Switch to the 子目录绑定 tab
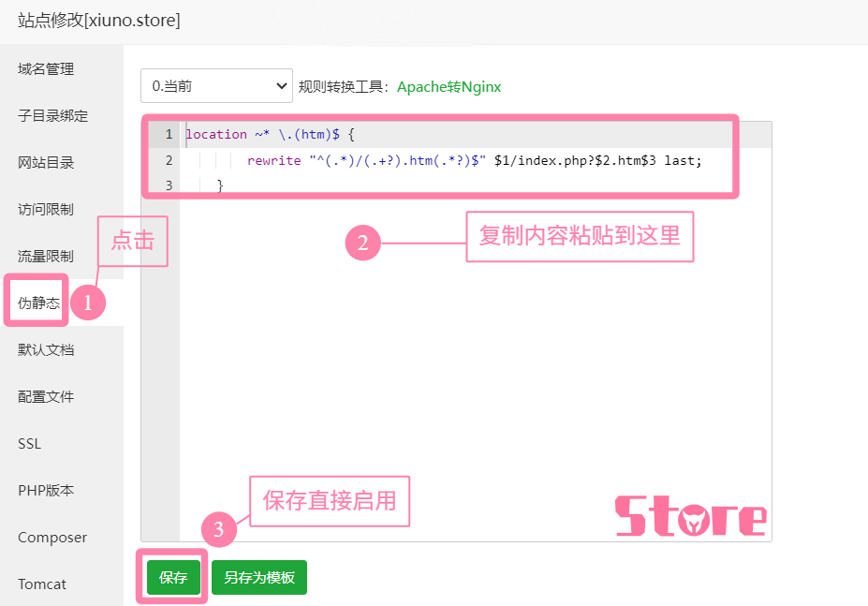 click(x=52, y=116)
